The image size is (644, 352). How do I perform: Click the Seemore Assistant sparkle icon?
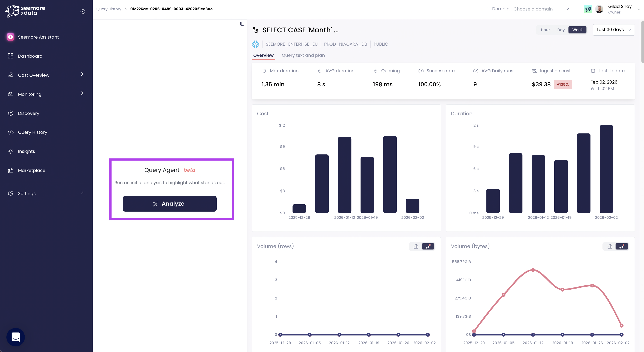click(10, 37)
